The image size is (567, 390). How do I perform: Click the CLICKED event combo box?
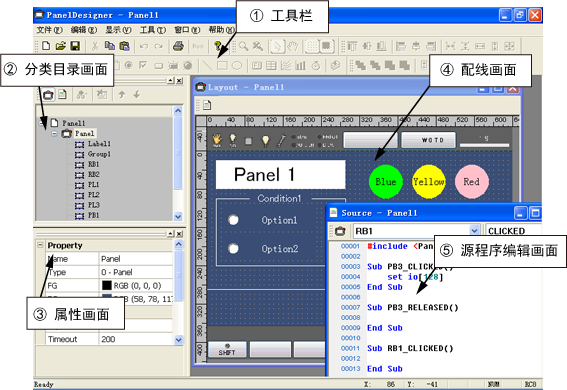pyautogui.click(x=513, y=231)
